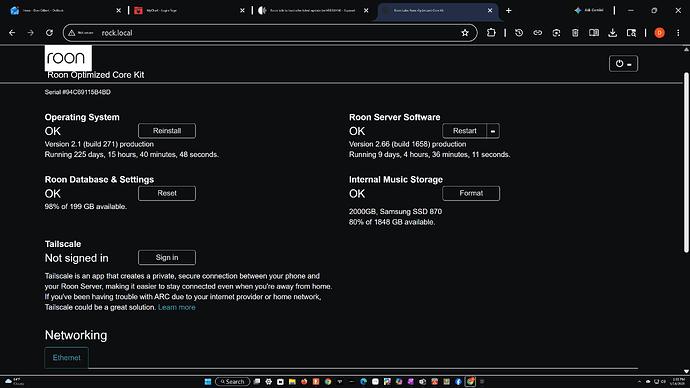Open the weather widget in taskbar

coord(14,381)
